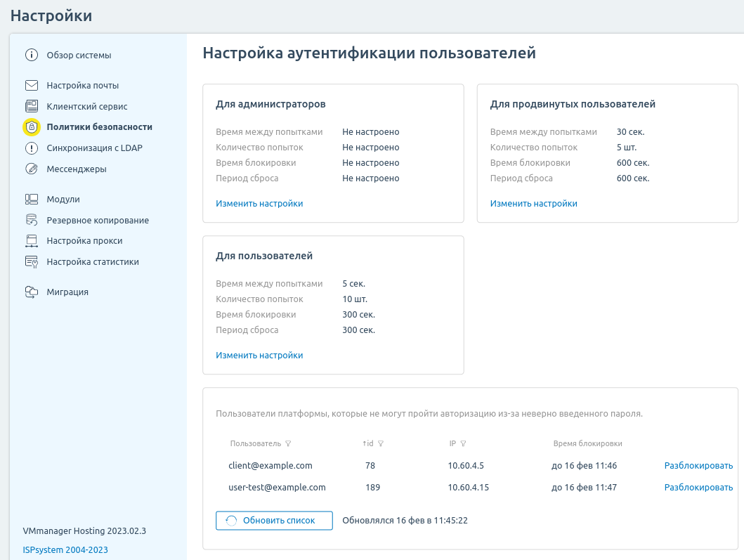Viewport: 744px width, 560px height.
Task: Click the 10 шт. attempts value
Action: (355, 299)
